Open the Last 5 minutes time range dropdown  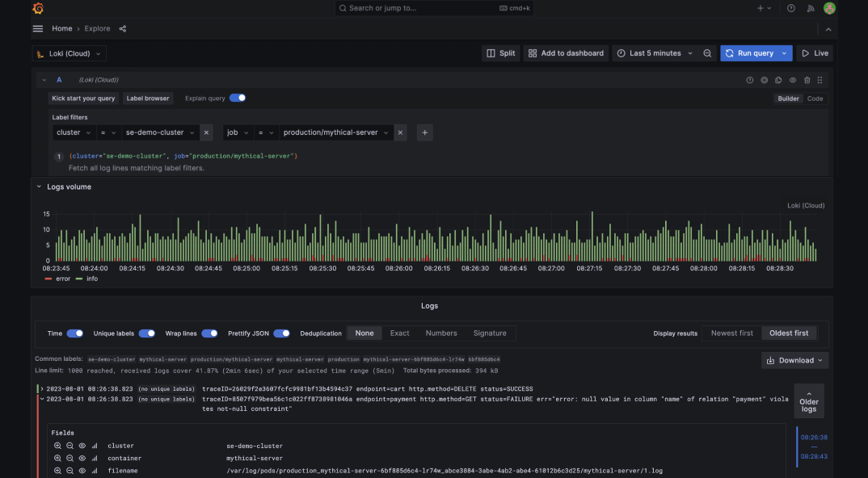(x=655, y=52)
